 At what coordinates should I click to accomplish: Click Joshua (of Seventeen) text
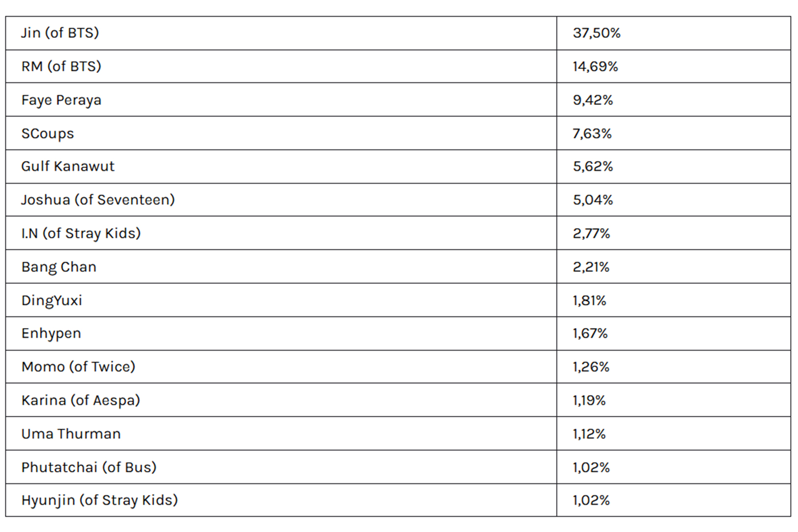pyautogui.click(x=98, y=200)
